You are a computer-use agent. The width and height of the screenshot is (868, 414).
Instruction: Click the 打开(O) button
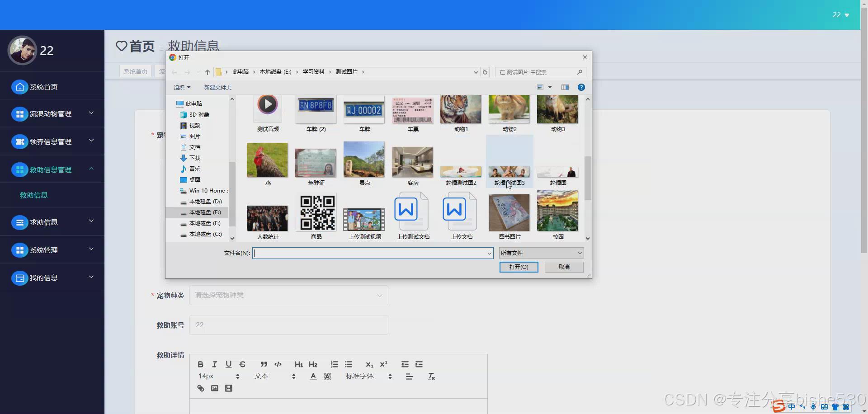click(x=519, y=267)
